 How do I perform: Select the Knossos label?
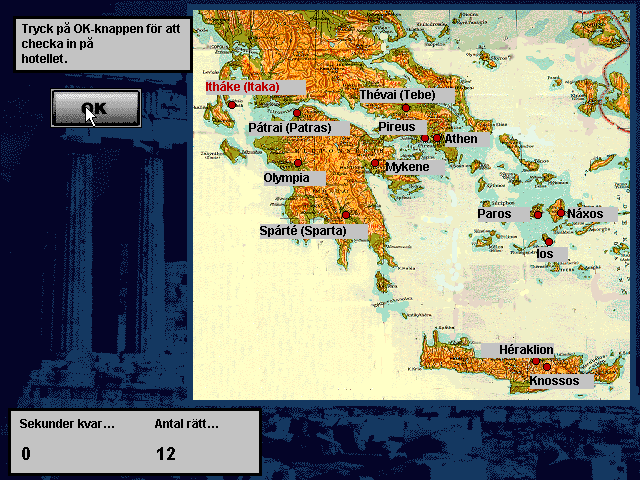point(561,381)
